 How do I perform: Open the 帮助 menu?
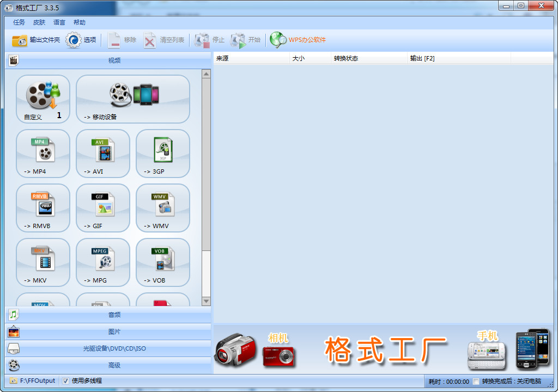[80, 22]
